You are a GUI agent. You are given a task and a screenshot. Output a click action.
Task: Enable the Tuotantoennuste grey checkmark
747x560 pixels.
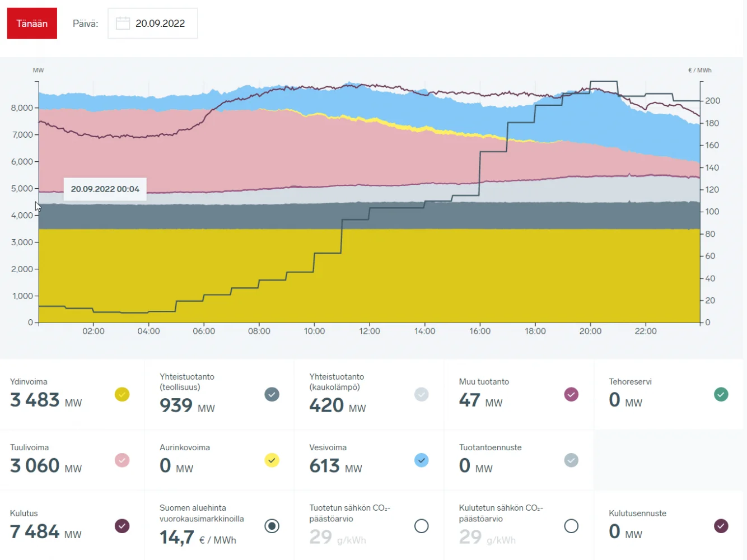(x=571, y=460)
